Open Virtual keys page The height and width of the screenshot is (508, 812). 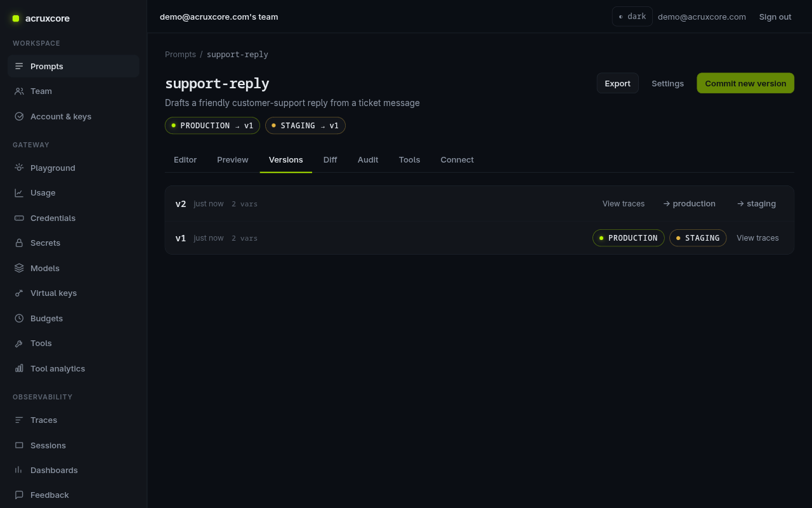tap(74, 293)
